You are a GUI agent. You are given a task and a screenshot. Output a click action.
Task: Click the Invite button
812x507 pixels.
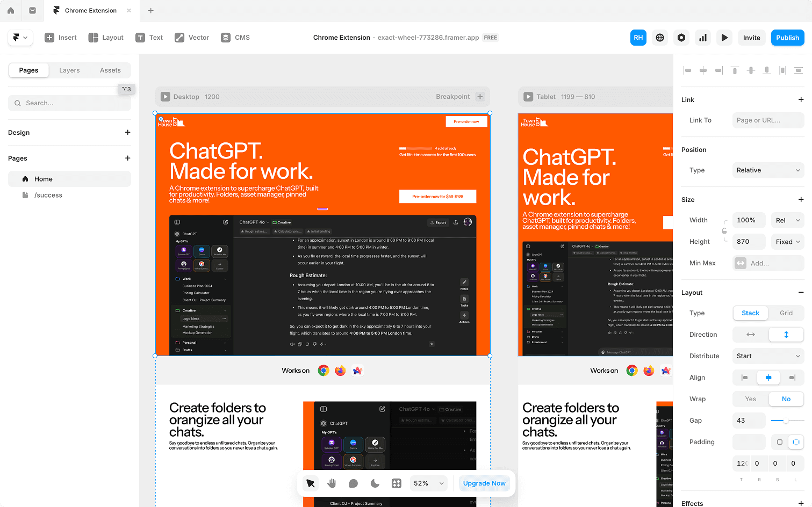[x=752, y=38]
